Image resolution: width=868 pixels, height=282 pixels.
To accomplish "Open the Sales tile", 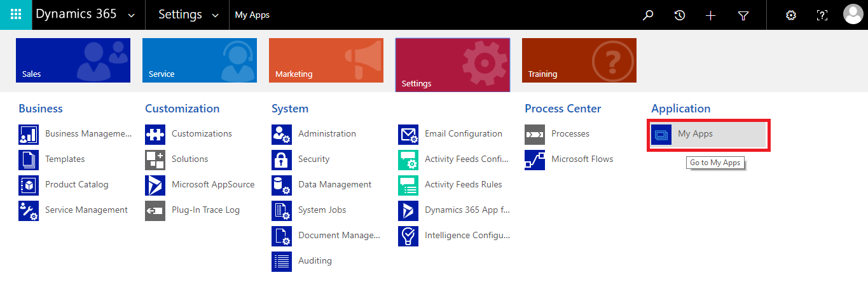I will [73, 60].
